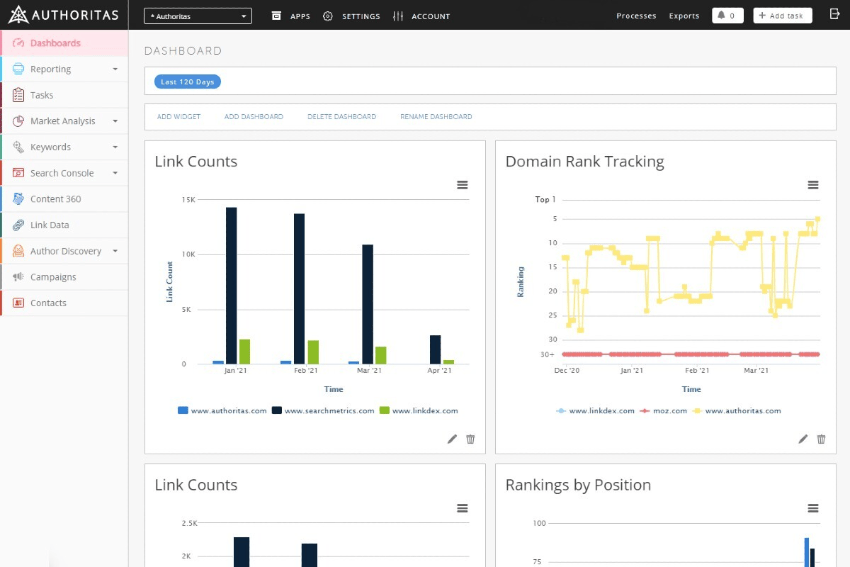This screenshot has height=567, width=850.
Task: Click the blue www.authoritas.com legend swatch
Action: coord(183,411)
